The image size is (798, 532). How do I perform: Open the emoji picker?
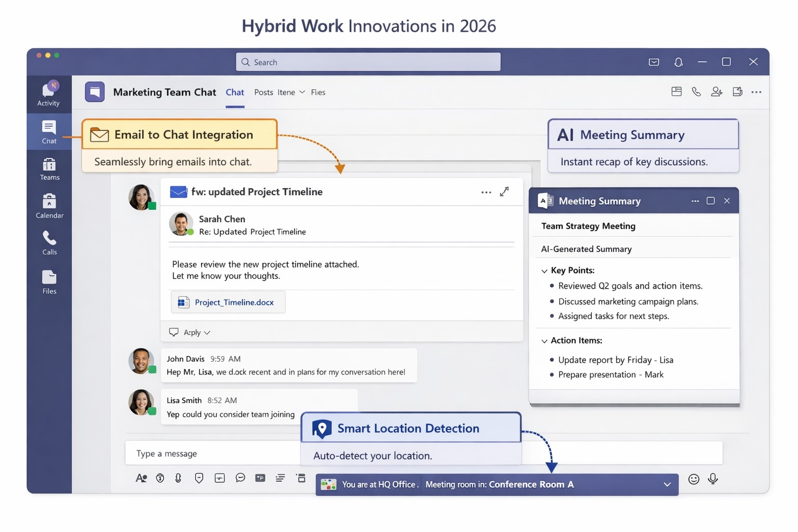[694, 479]
